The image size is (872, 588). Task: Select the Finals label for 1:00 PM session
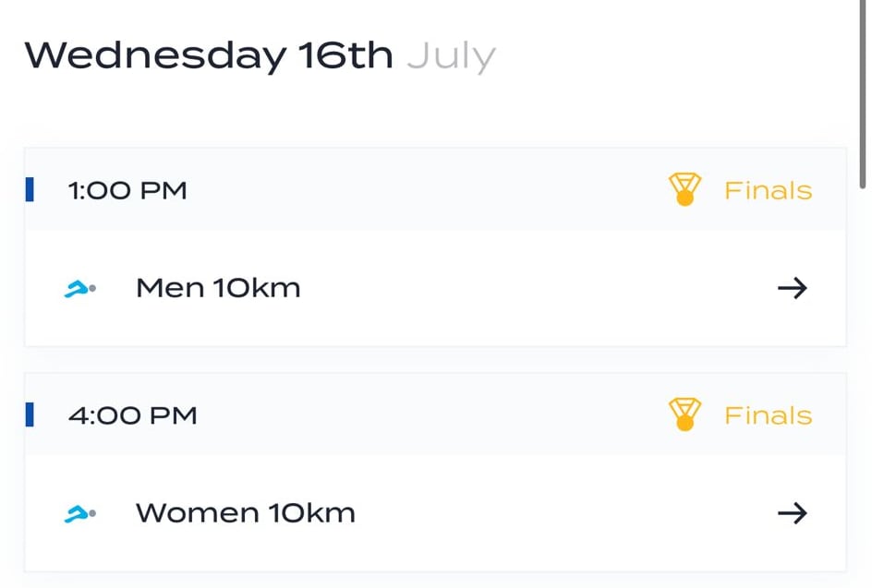click(768, 191)
